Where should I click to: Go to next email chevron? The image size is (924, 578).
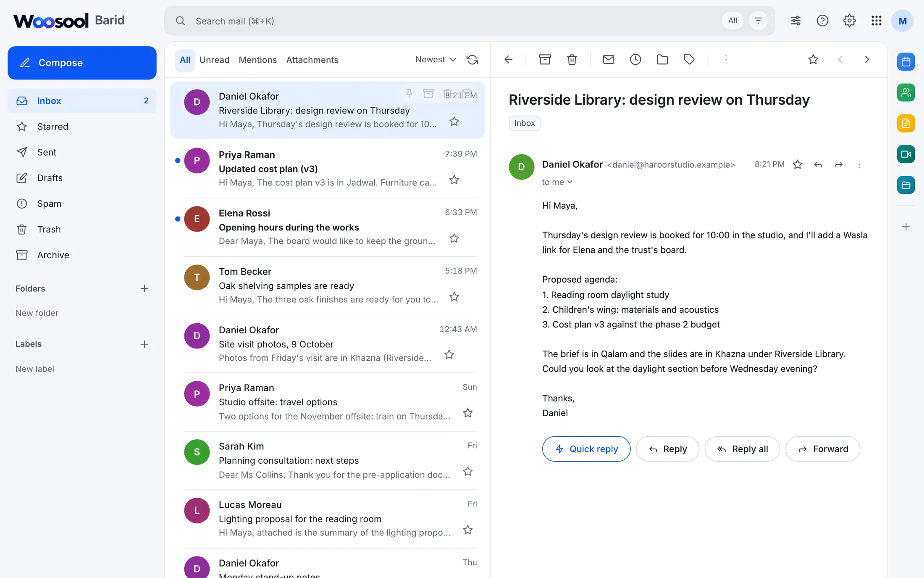tap(866, 59)
